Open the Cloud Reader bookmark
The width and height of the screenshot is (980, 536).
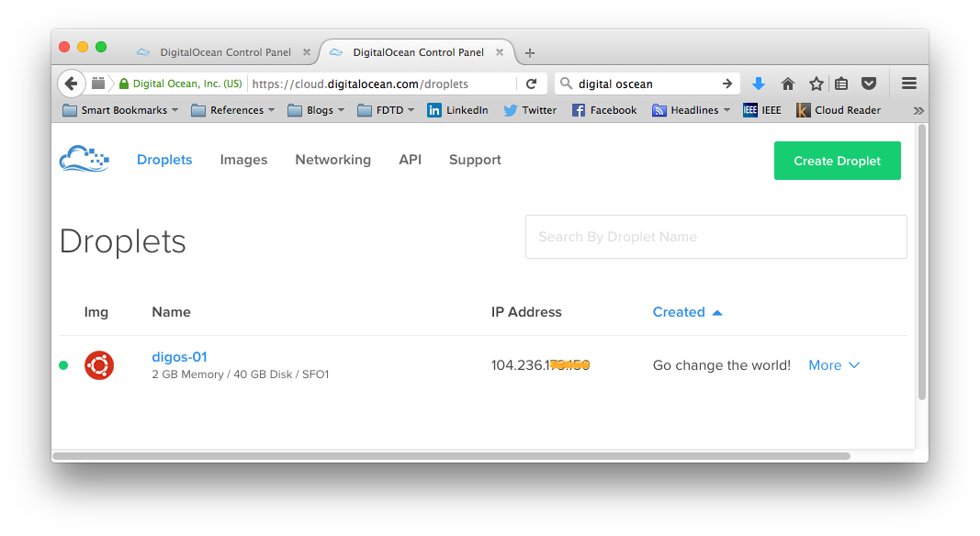(x=839, y=110)
